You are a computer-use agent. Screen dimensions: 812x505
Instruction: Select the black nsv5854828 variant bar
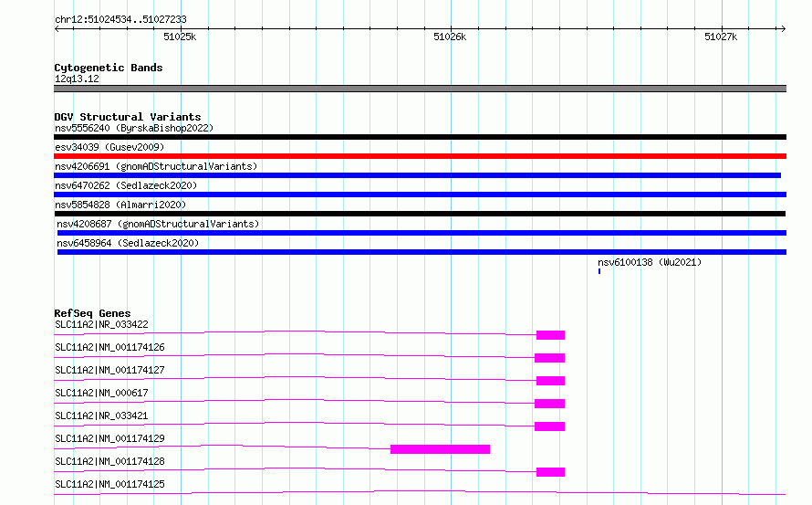point(420,214)
